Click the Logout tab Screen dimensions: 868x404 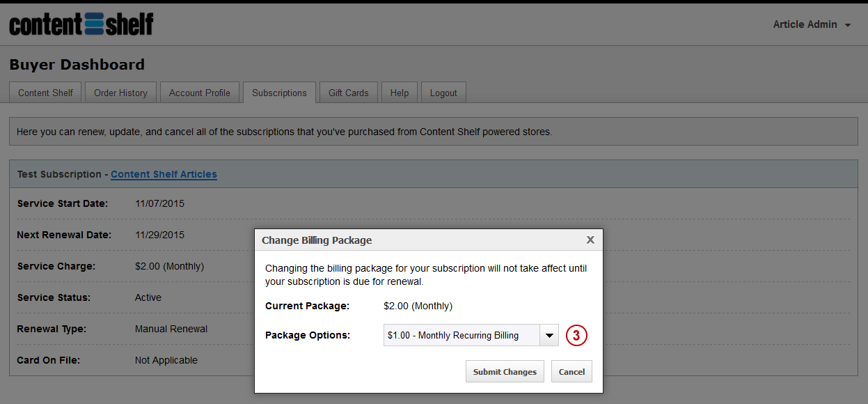[x=443, y=93]
